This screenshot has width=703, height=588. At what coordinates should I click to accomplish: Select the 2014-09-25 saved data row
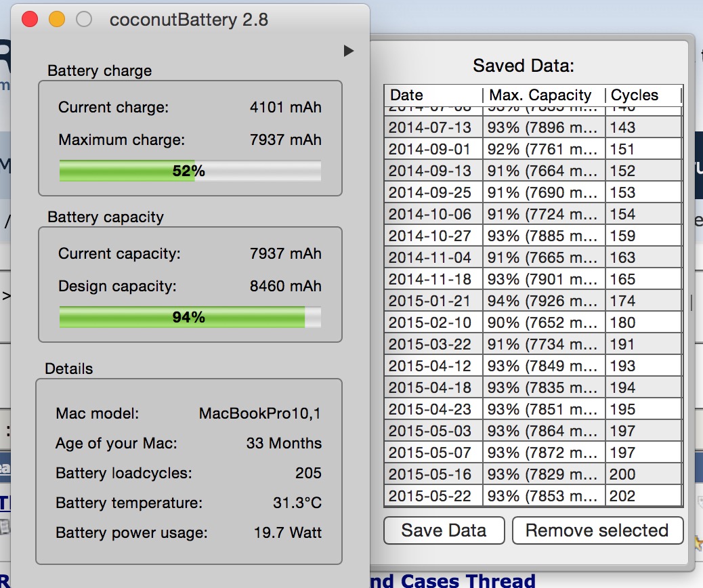(533, 192)
